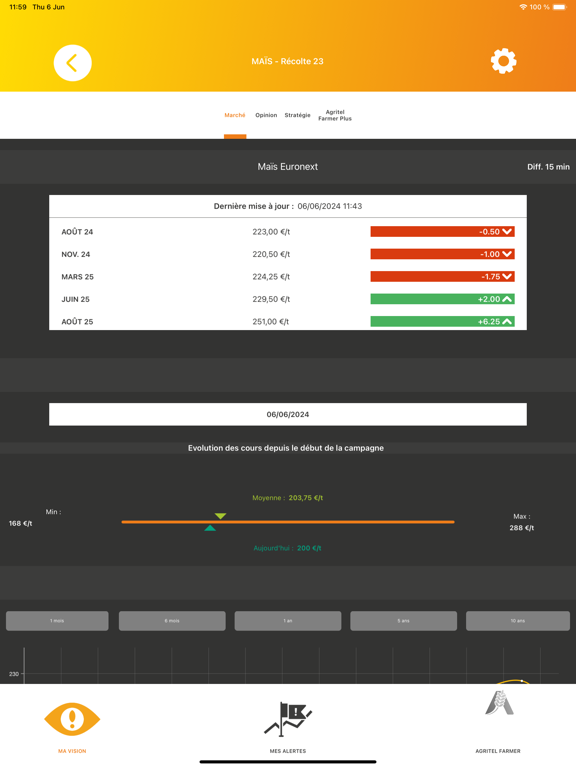This screenshot has height=768, width=576.
Task: Switch to the Opinion tab
Action: [266, 115]
